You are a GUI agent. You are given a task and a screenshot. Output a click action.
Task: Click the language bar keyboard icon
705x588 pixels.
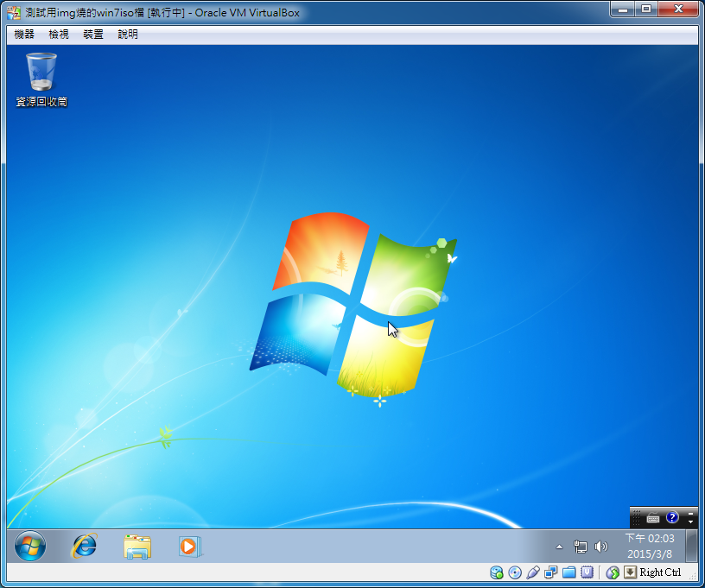653,518
